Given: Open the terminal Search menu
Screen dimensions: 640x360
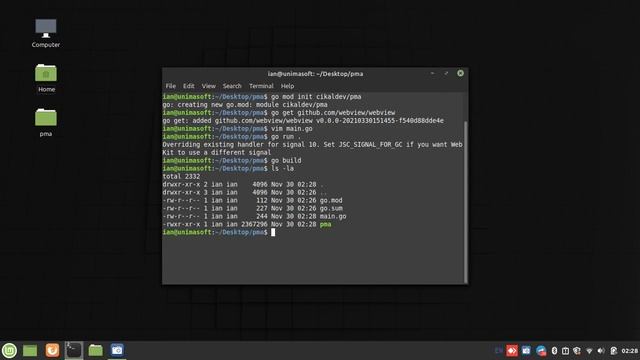Looking at the screenshot, I should (x=232, y=86).
